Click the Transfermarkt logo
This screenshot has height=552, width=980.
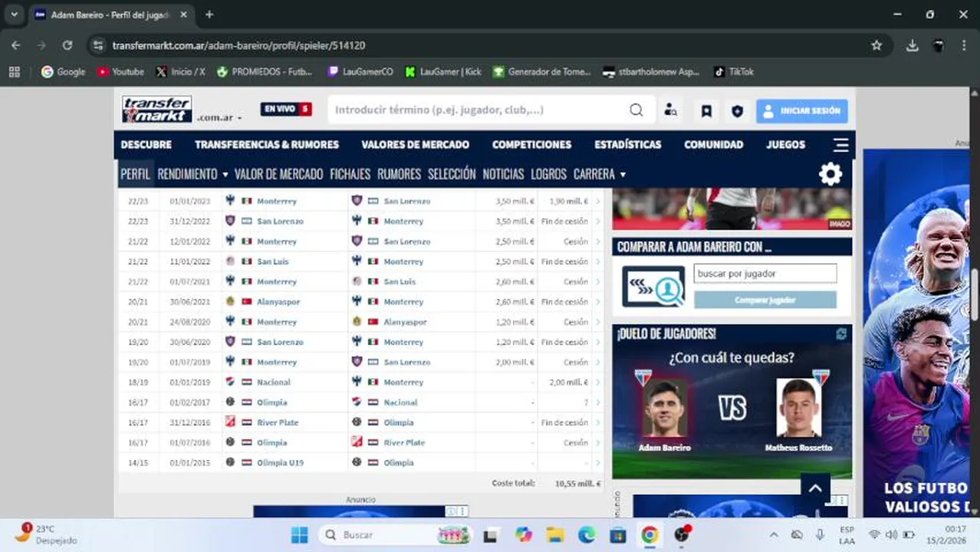[157, 110]
